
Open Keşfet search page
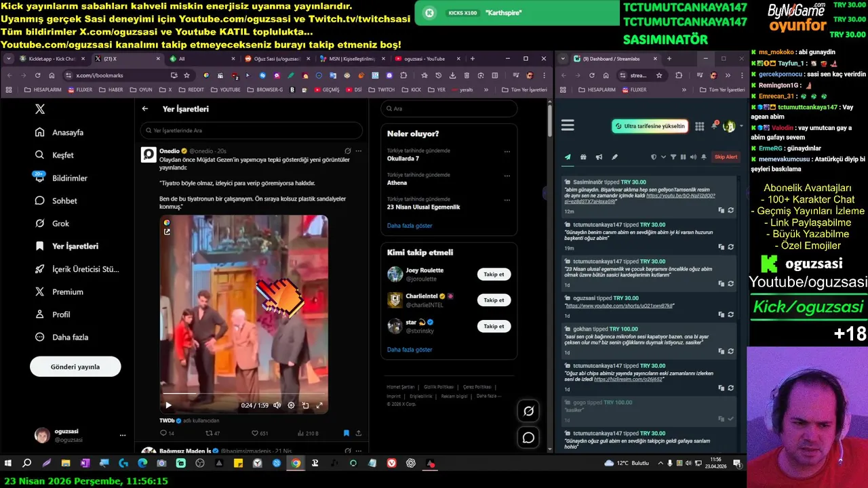click(x=55, y=155)
